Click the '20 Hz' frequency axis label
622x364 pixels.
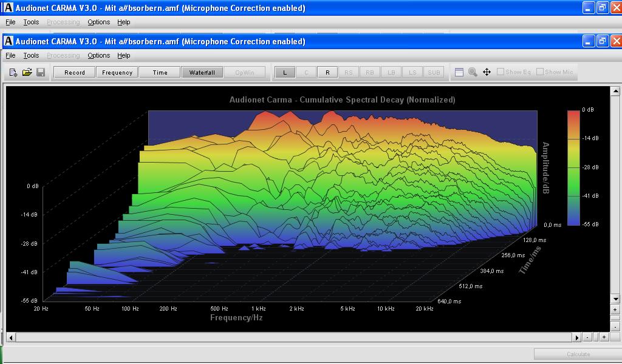pyautogui.click(x=41, y=309)
